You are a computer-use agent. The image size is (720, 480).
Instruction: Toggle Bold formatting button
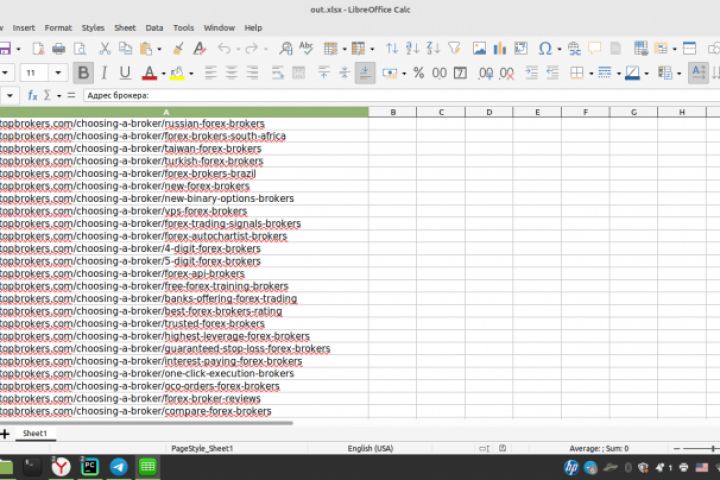[x=83, y=73]
